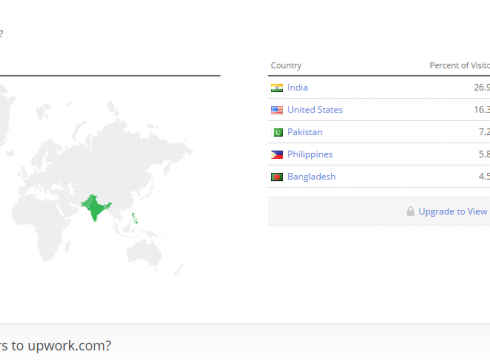Click the Percent of Visitors column header

pos(460,65)
